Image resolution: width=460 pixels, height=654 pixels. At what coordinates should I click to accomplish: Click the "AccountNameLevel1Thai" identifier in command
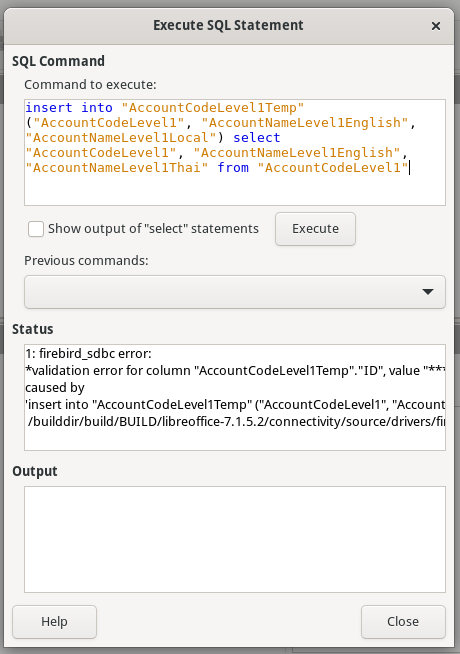click(117, 168)
